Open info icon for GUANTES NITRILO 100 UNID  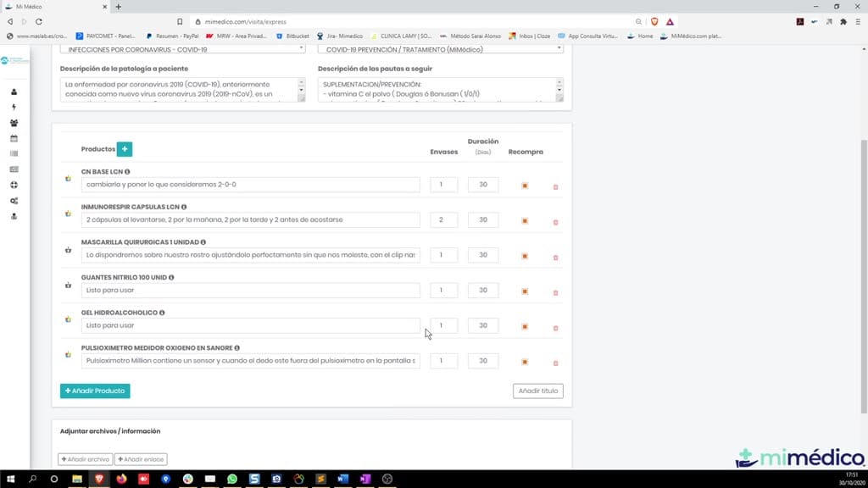[171, 278]
